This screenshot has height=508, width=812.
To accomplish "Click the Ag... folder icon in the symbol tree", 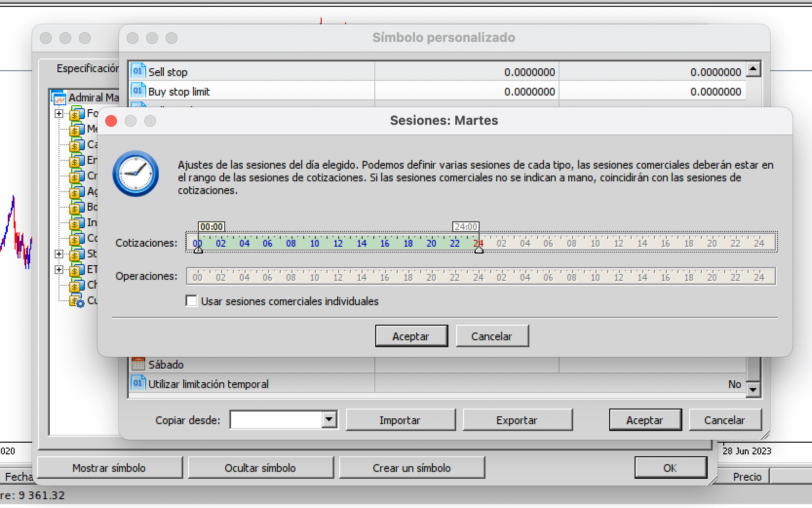I will (77, 192).
